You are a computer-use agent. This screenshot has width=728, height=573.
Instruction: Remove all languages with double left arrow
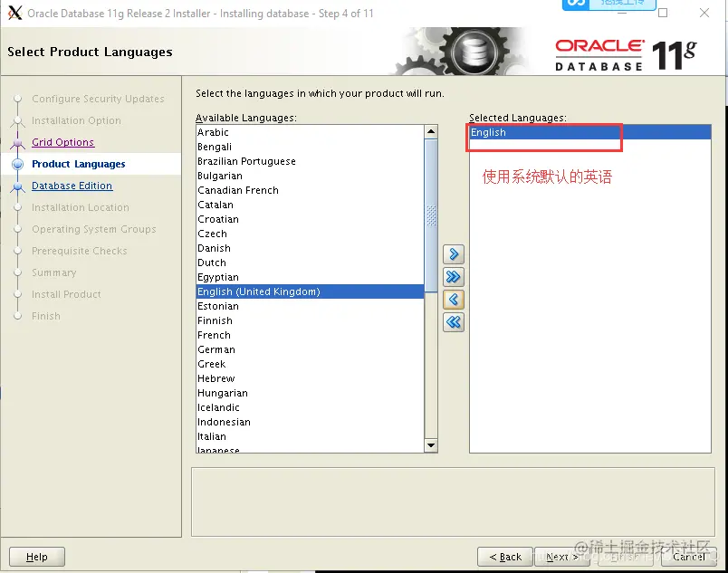(454, 322)
